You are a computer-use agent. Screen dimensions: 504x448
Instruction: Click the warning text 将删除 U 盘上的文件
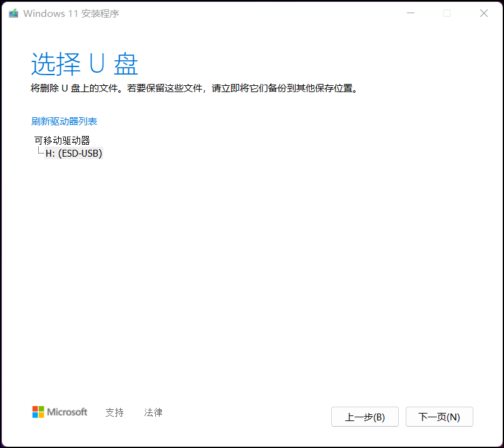(x=76, y=88)
